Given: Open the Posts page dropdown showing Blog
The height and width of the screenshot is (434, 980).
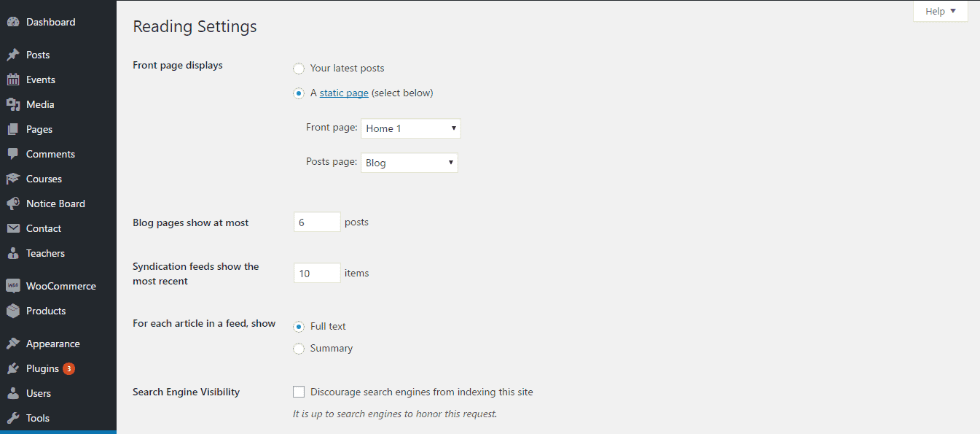Looking at the screenshot, I should coord(409,162).
